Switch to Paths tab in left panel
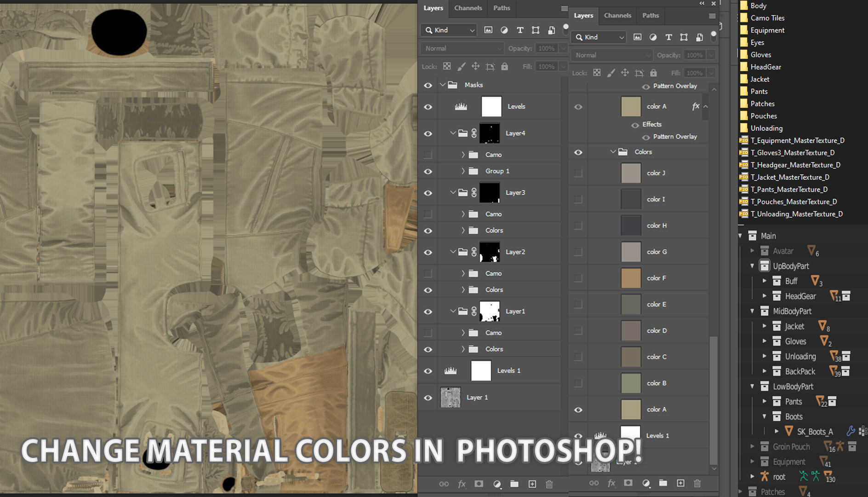 (x=502, y=8)
